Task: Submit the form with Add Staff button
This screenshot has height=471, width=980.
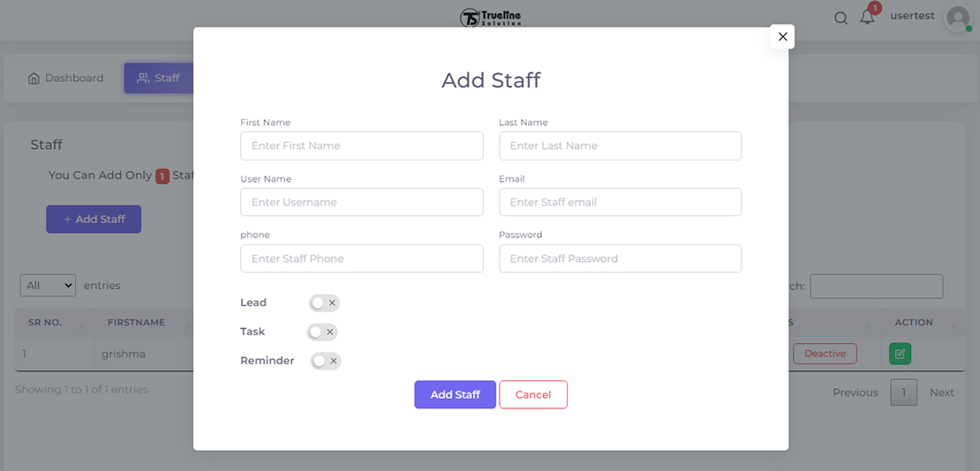Action: click(455, 395)
